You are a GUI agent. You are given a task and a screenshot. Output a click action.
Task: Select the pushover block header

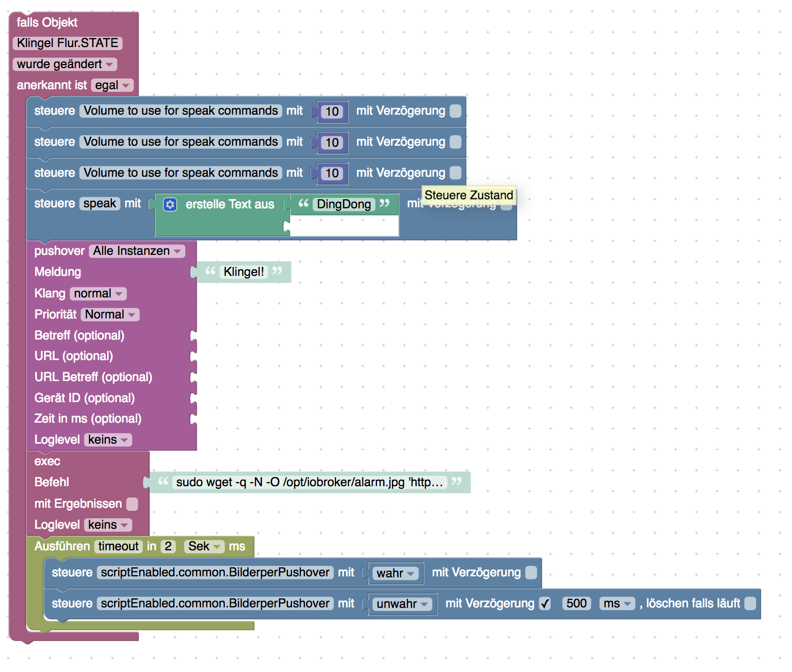pyautogui.click(x=59, y=251)
